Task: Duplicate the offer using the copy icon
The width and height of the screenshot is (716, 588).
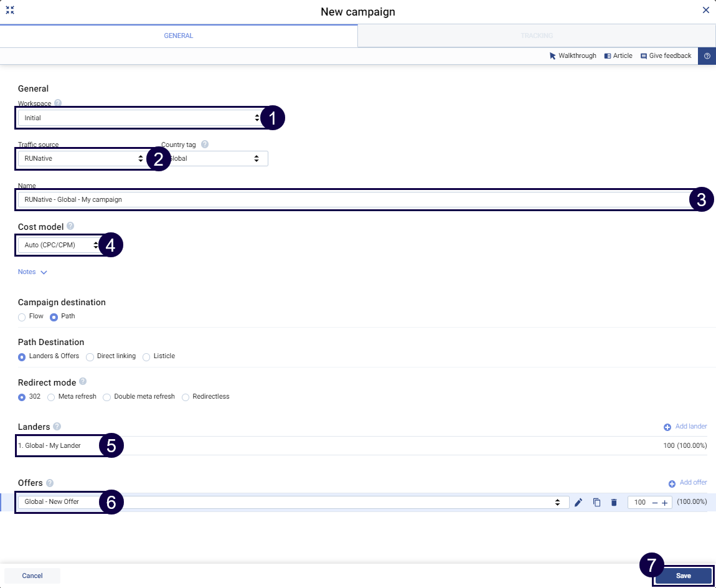Action: tap(596, 503)
